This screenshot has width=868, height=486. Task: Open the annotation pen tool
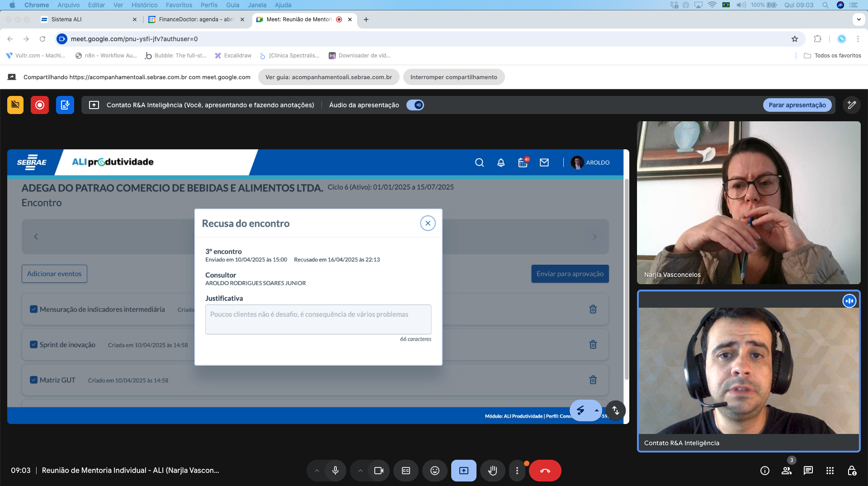point(852,105)
